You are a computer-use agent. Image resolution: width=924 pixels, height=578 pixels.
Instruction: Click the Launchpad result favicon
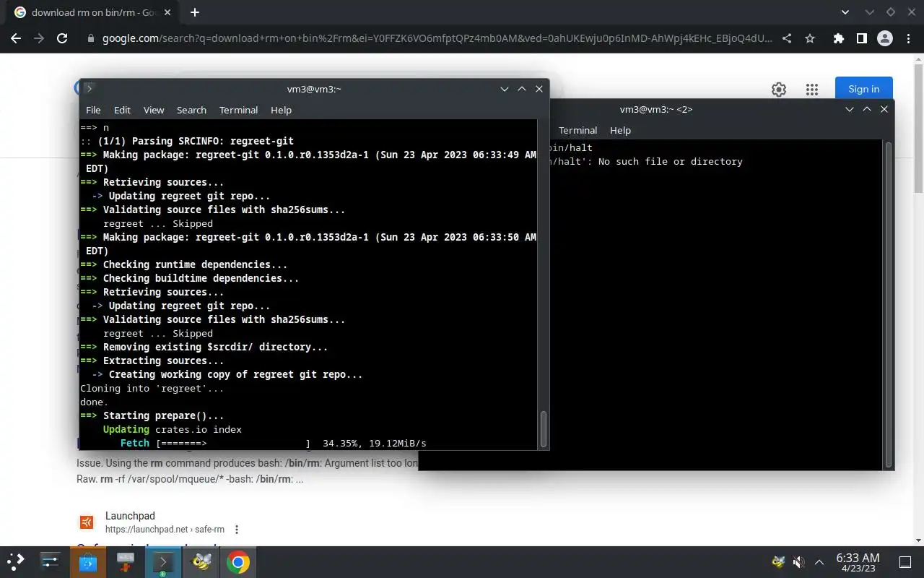coord(87,522)
